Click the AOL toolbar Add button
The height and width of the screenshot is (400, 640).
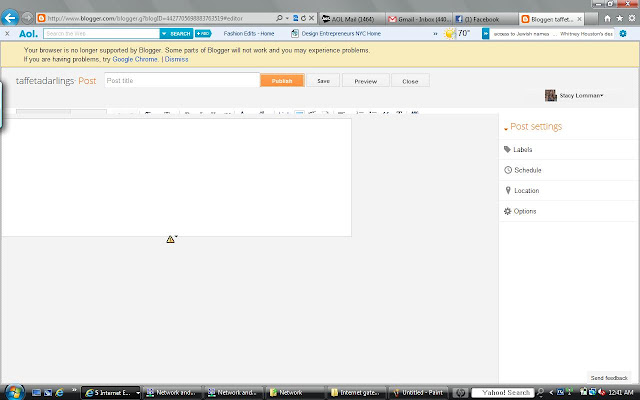(203, 33)
